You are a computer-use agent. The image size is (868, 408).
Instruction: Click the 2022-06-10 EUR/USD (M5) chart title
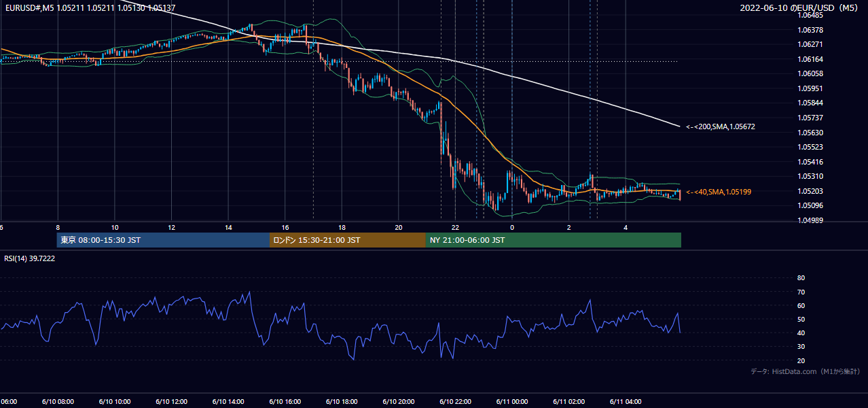point(799,8)
